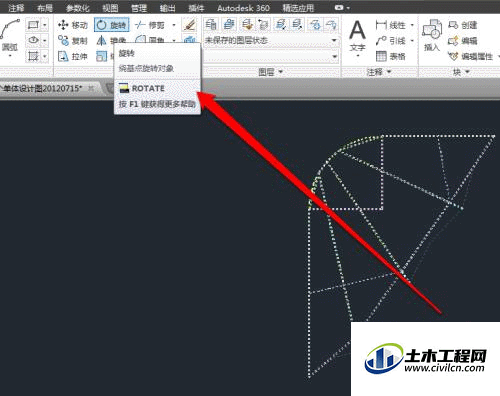This screenshot has height=396, width=500.
Task: Close the 单体设计图20120715 drawing tab
Action: pos(91,88)
